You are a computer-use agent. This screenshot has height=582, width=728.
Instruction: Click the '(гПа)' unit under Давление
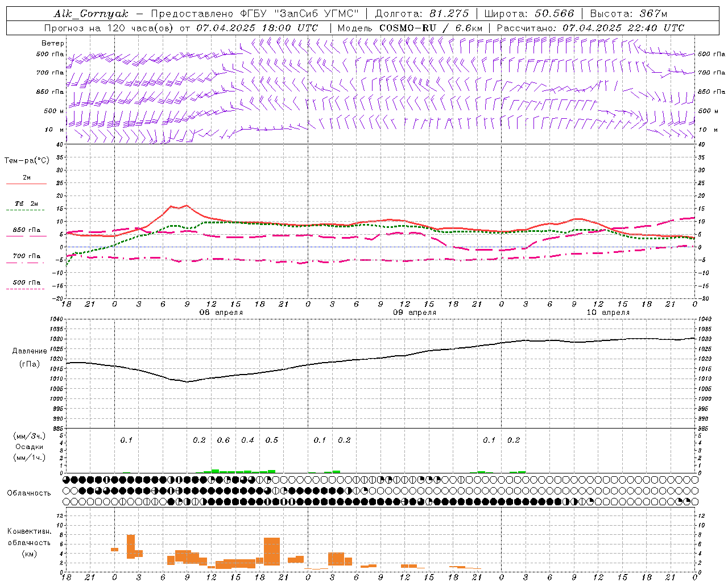tap(30, 364)
